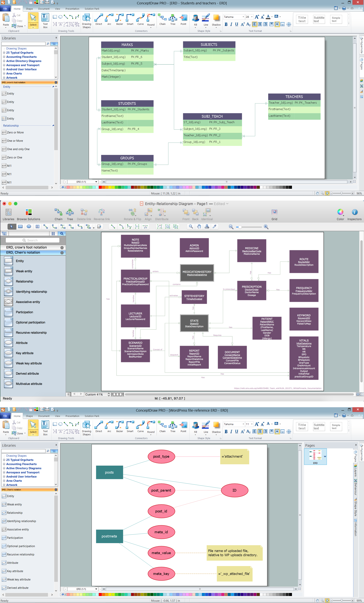
Task: Expand the ERD Chen's notation library
Action: pos(28,489)
